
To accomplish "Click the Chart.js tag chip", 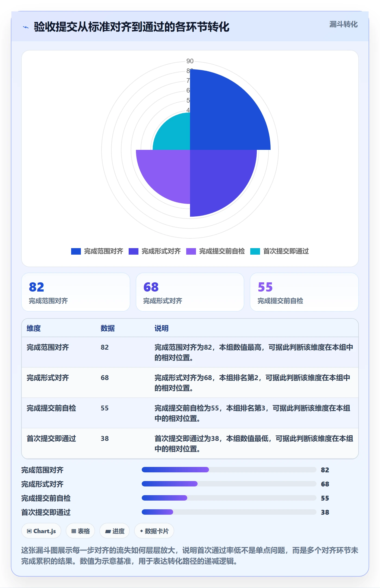I will (x=41, y=531).
